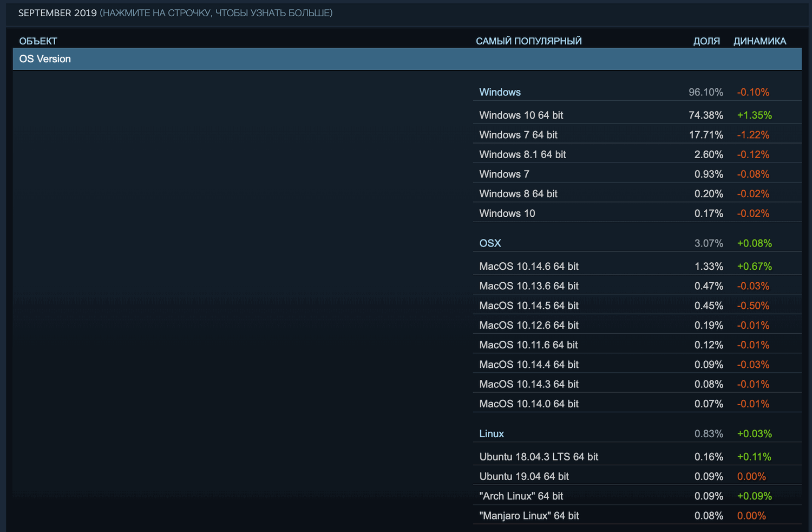
Task: Click the 17.71% share value
Action: 706,134
